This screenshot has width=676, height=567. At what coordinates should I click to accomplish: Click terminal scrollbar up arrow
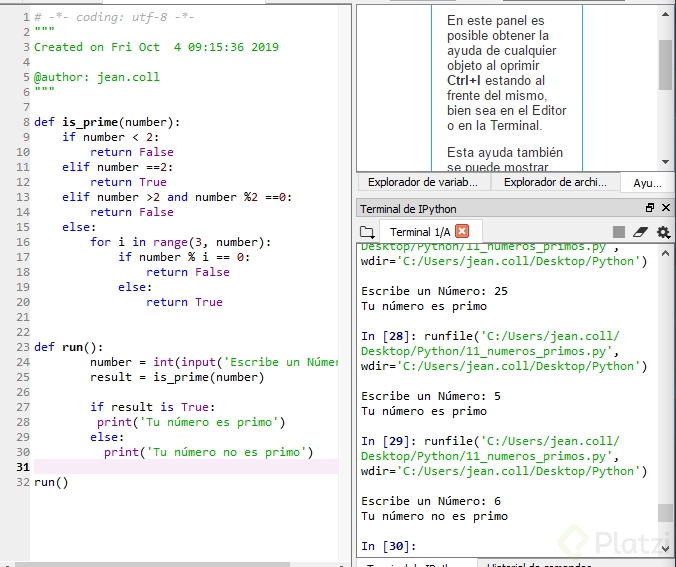665,254
